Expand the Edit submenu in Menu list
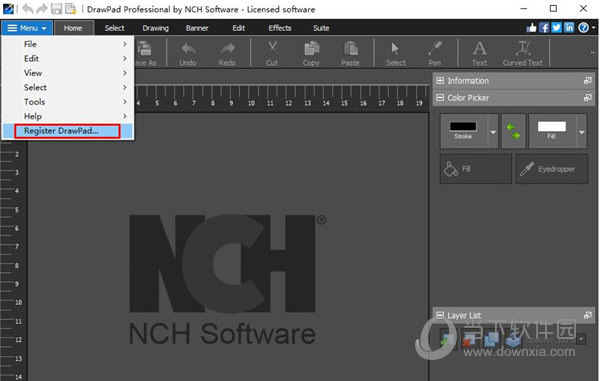This screenshot has height=381, width=600. (x=68, y=59)
